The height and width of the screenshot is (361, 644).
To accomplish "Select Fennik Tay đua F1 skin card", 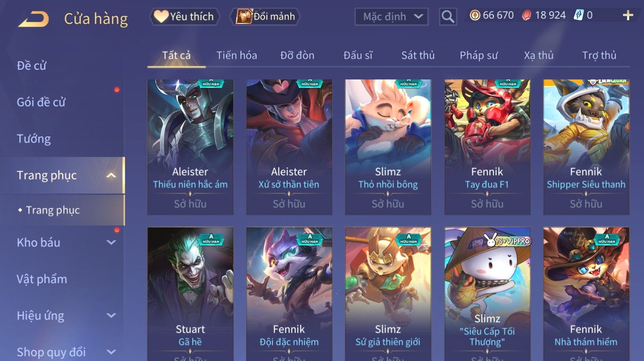I will pos(487,147).
